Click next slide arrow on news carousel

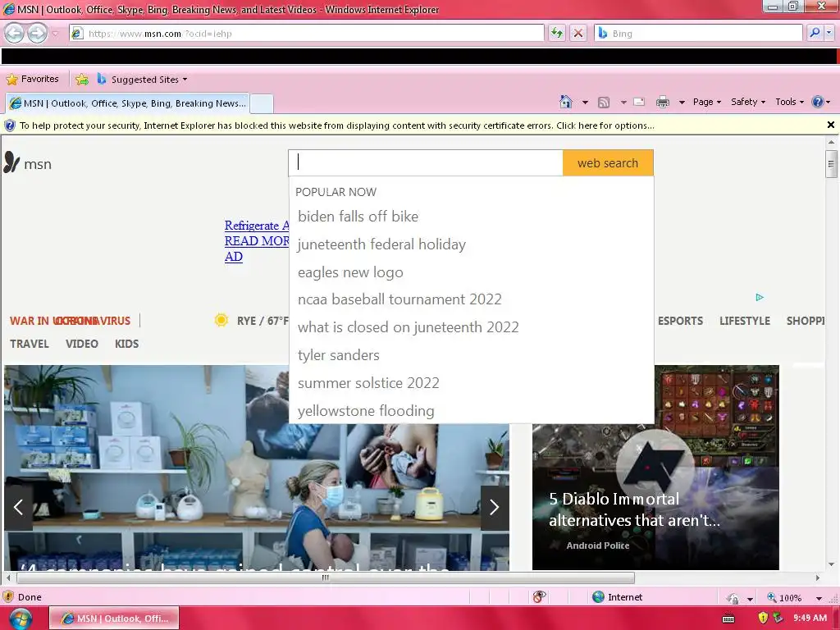click(495, 507)
